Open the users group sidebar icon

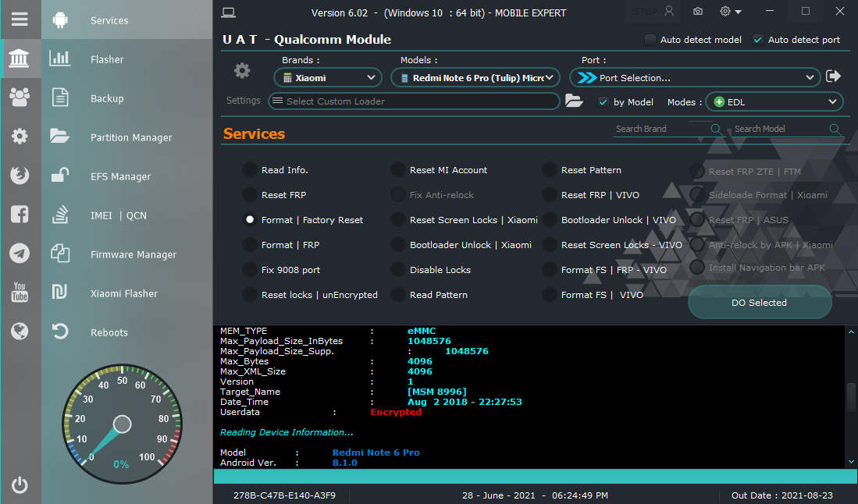tap(20, 98)
